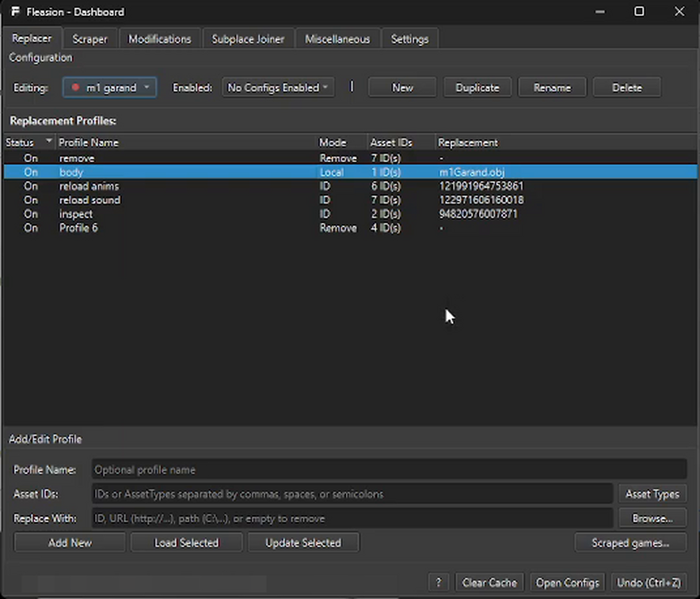700x599 pixels.
Task: Open Scraped games... dialog
Action: point(630,543)
